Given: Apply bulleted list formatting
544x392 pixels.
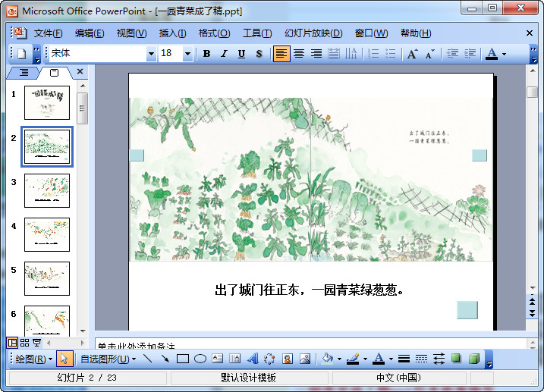Looking at the screenshot, I should (x=391, y=54).
